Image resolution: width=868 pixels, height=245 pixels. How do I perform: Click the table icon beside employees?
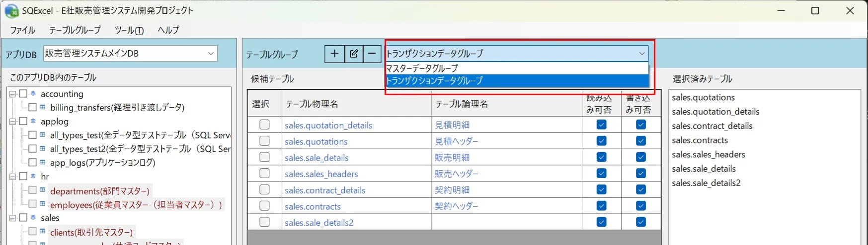click(43, 204)
